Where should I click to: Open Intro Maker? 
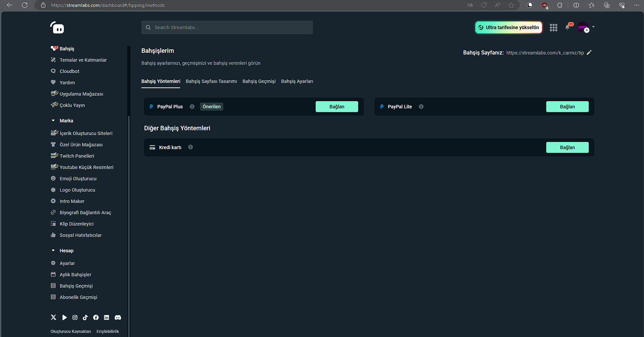72,201
